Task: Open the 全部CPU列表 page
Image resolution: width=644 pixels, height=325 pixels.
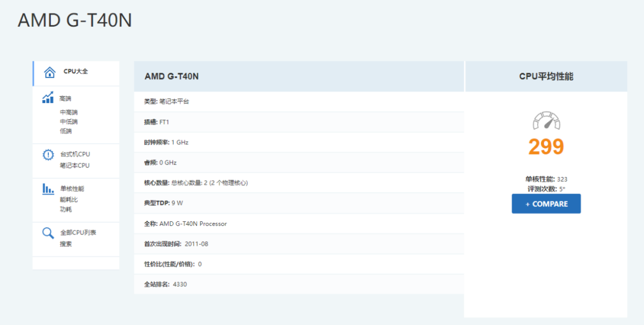Action: 78,233
